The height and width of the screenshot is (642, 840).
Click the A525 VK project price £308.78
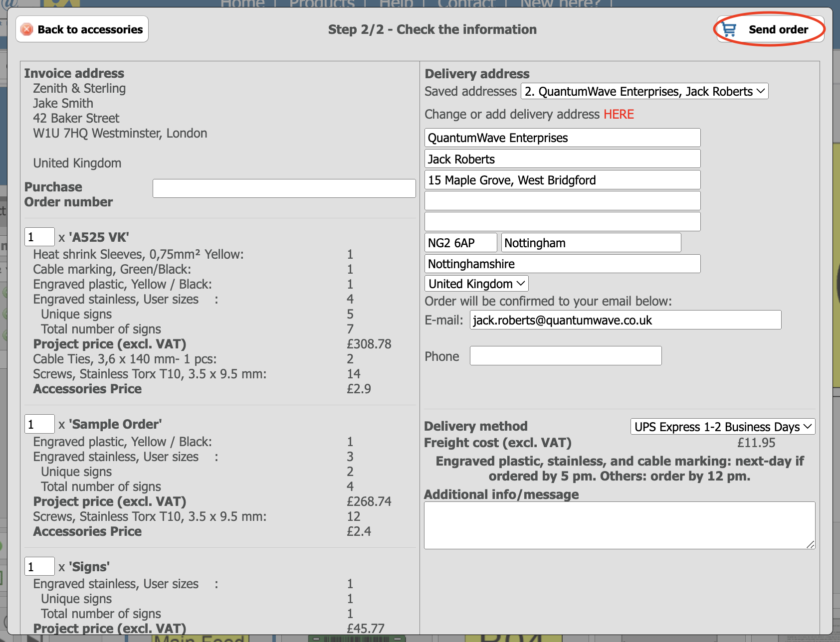[369, 344]
